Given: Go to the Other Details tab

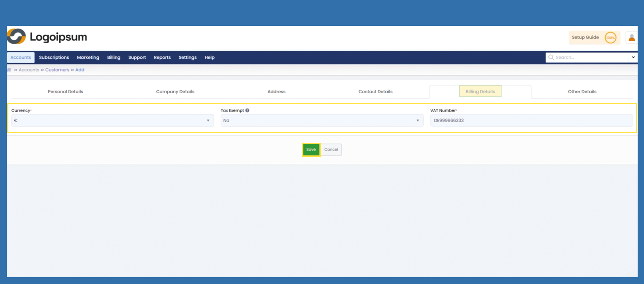Looking at the screenshot, I should (x=582, y=92).
